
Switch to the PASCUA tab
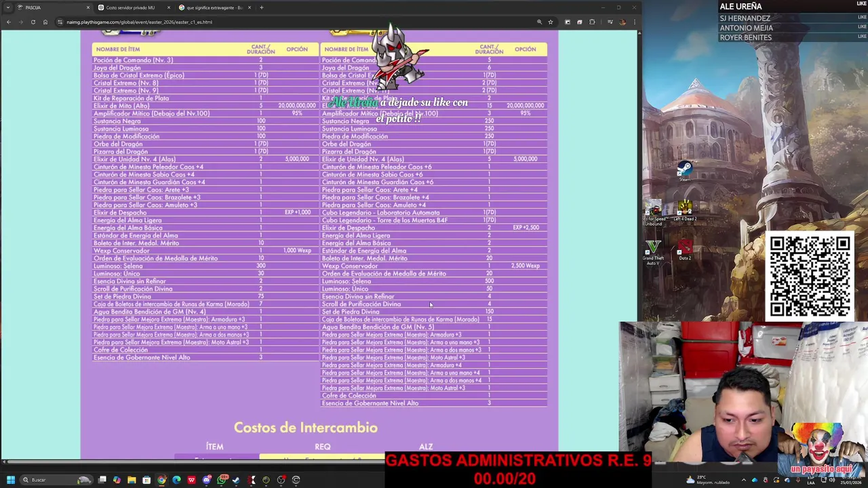(x=53, y=7)
